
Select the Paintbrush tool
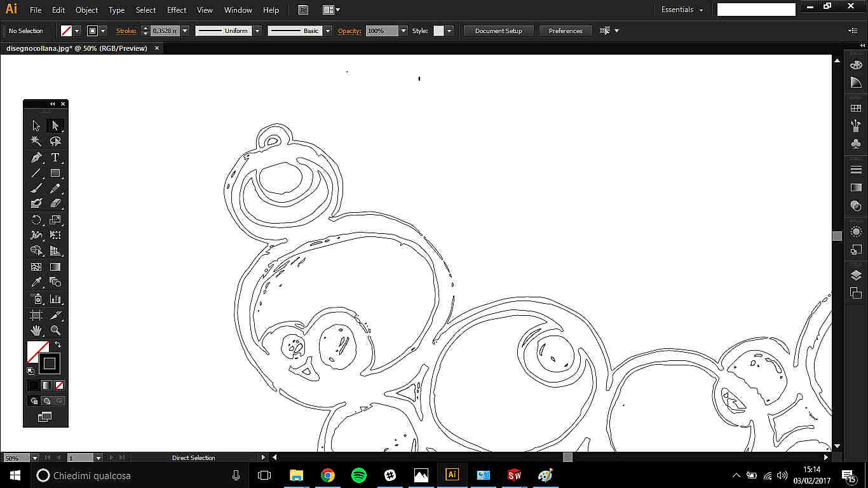click(36, 189)
